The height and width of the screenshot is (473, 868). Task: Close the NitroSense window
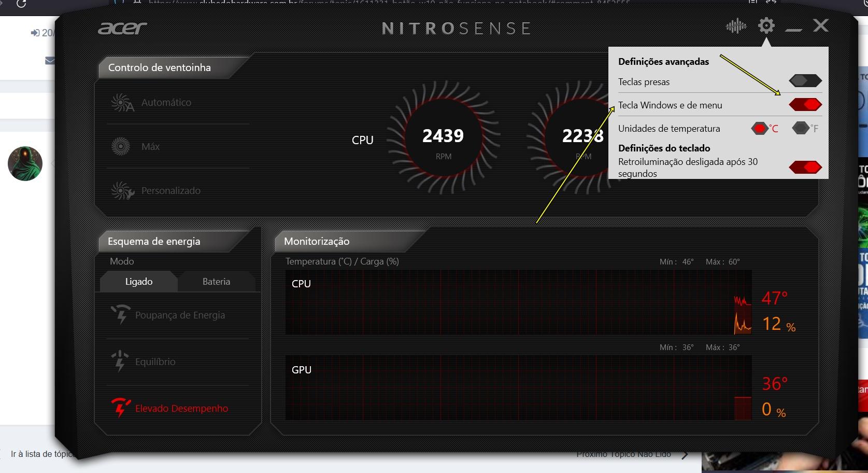(821, 25)
